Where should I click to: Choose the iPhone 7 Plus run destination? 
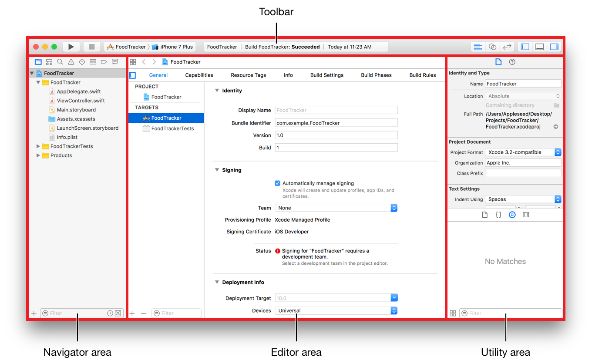172,47
